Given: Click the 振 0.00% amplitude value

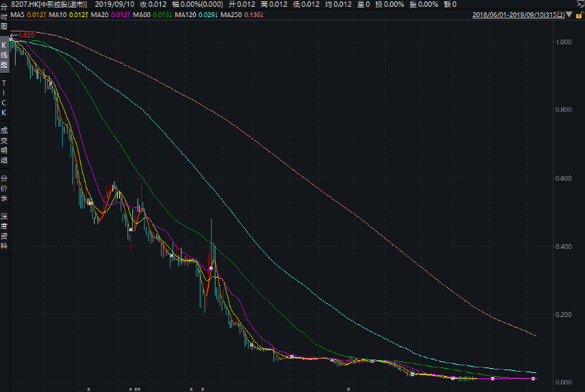Looking at the screenshot, I should [424, 5].
